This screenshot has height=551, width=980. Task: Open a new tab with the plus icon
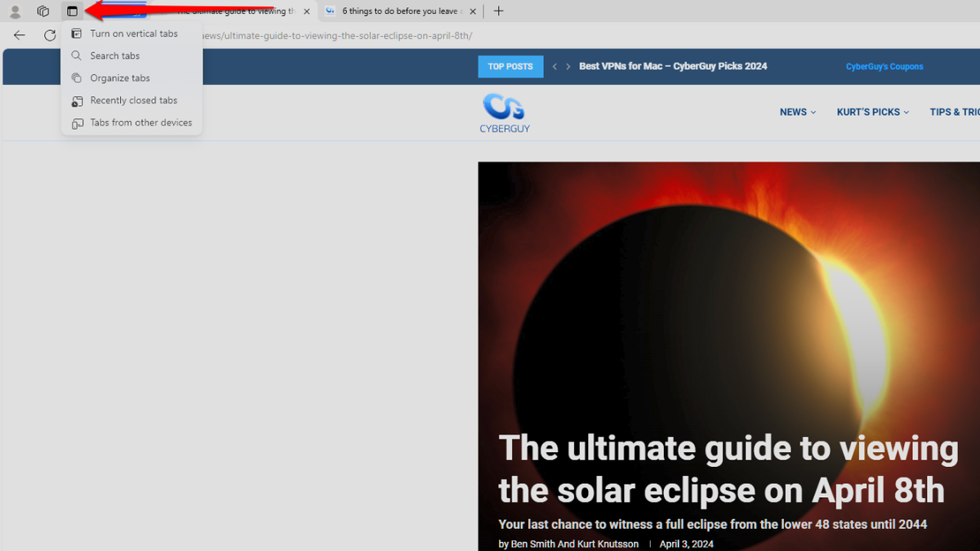coord(498,11)
